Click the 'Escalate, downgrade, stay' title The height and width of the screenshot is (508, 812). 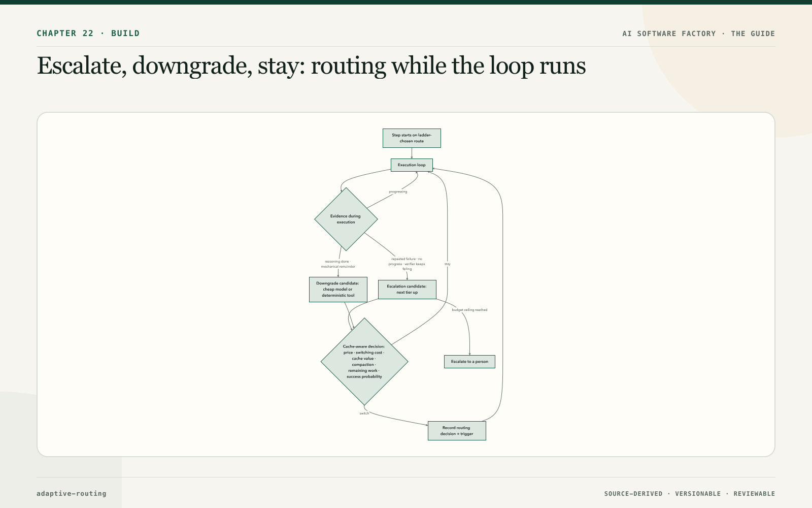[x=312, y=66]
